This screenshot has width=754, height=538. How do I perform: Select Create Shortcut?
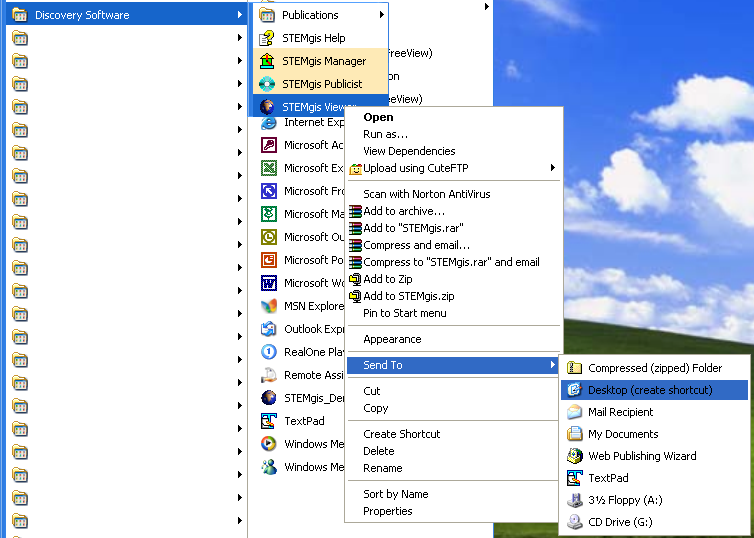click(x=402, y=434)
